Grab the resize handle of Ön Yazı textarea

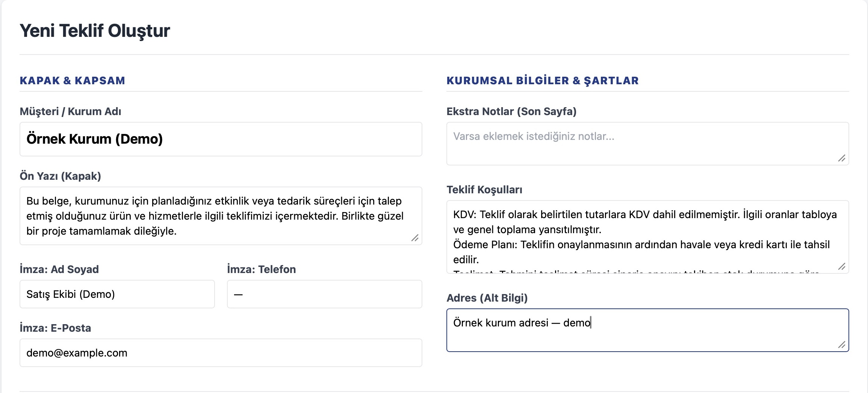click(x=415, y=238)
